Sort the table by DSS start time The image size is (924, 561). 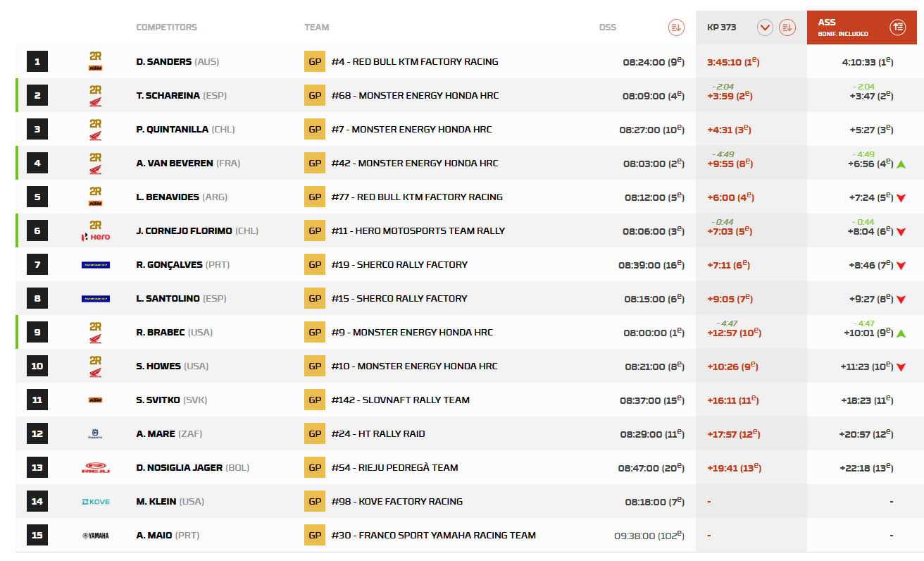coord(675,28)
